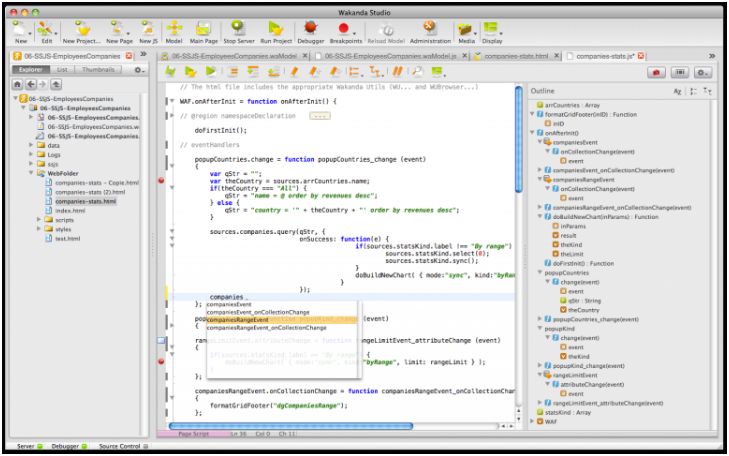The height and width of the screenshot is (456, 729).
Task: Expand the Logs folder in Explorer
Action: pyautogui.click(x=31, y=154)
